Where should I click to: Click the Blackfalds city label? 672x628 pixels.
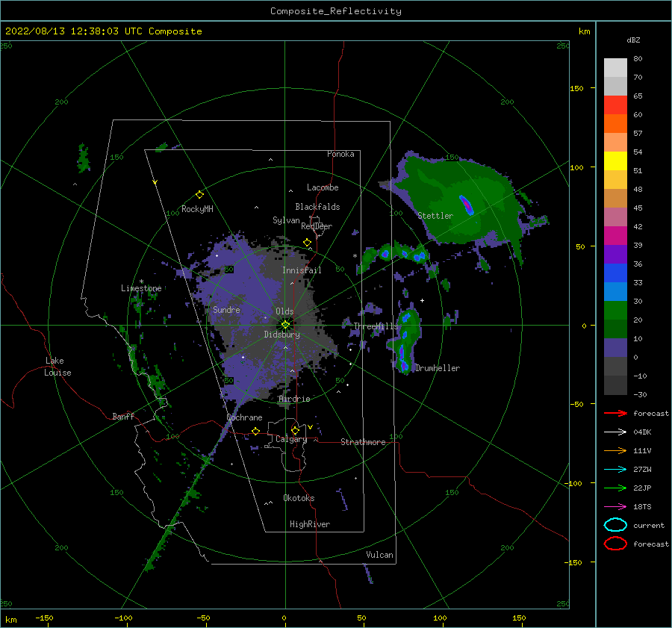click(x=317, y=207)
